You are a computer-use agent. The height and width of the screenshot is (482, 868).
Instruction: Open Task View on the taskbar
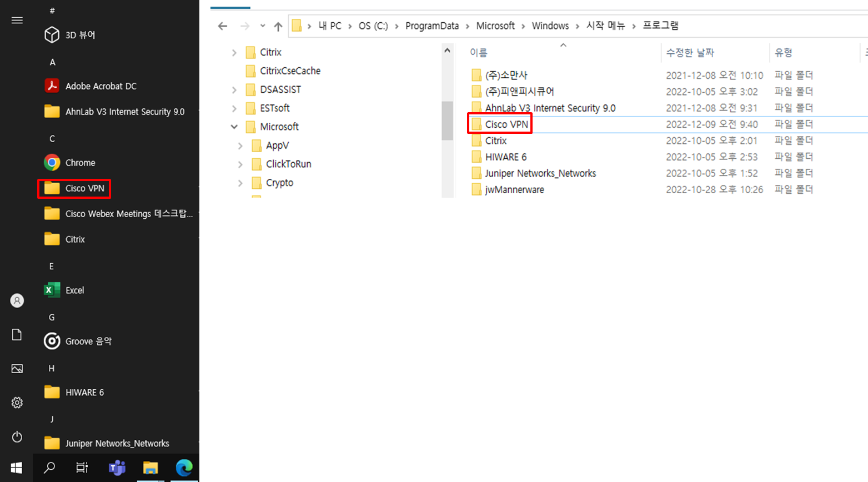point(82,468)
